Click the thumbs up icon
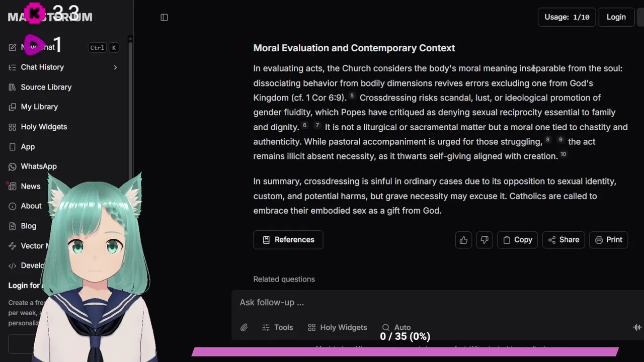The height and width of the screenshot is (362, 644). pyautogui.click(x=463, y=240)
